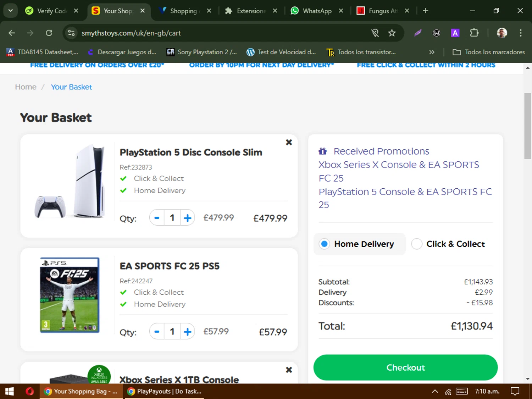Select Click & Collect radio option

tap(417, 244)
